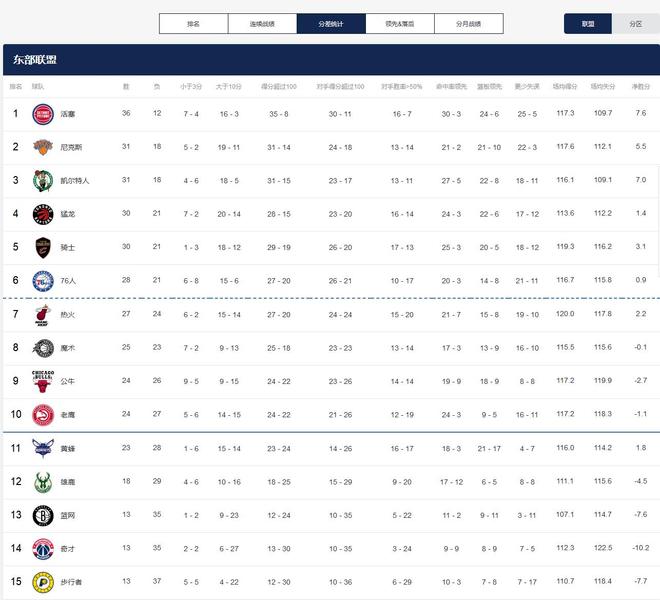The width and height of the screenshot is (660, 600).
Task: Switch to the 分区 view toggle
Action: 636,23
